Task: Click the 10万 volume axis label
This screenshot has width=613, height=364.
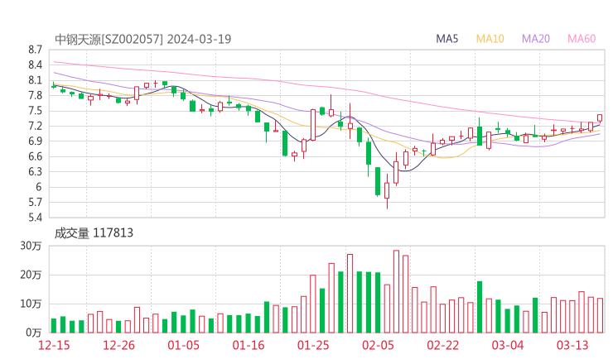Action: (31, 304)
